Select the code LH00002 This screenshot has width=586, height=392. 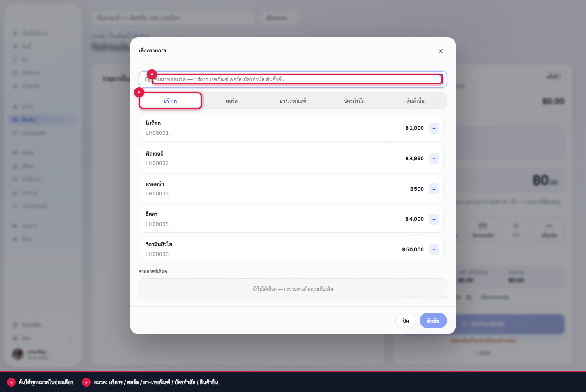coord(157,163)
